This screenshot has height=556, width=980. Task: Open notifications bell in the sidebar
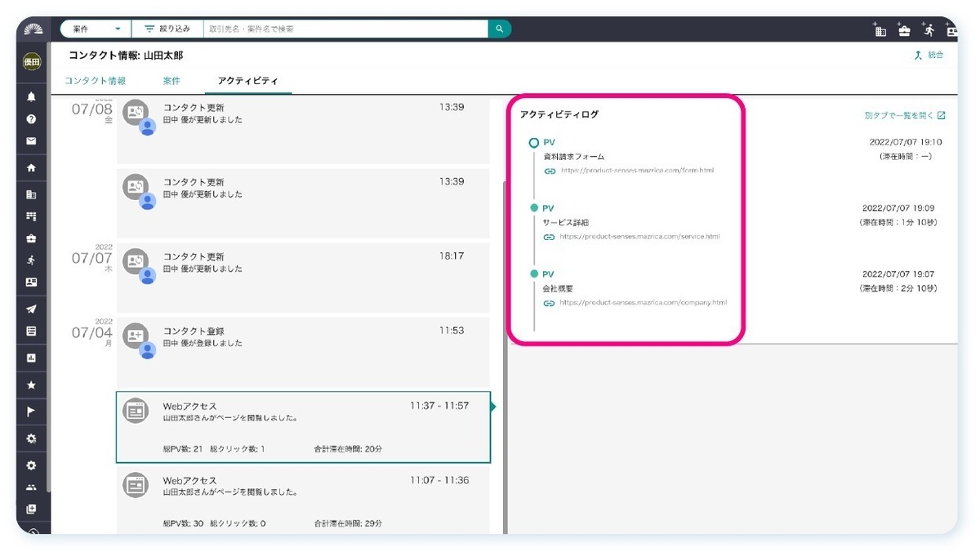(x=31, y=96)
